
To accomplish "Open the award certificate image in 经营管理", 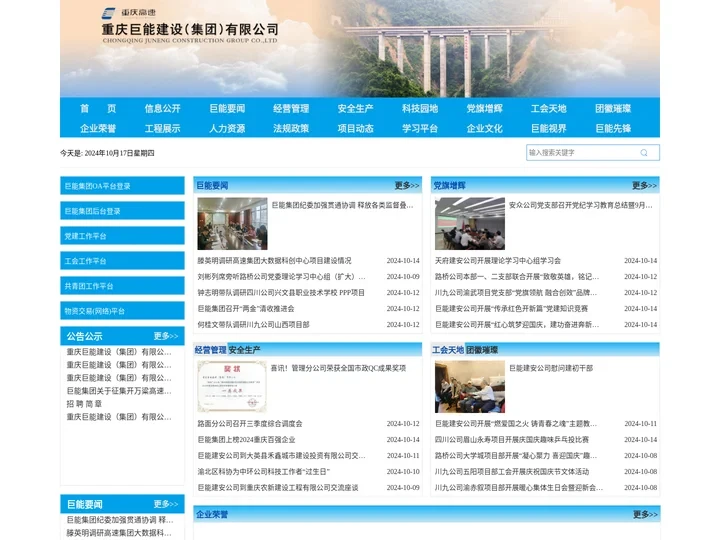I will 232,386.
